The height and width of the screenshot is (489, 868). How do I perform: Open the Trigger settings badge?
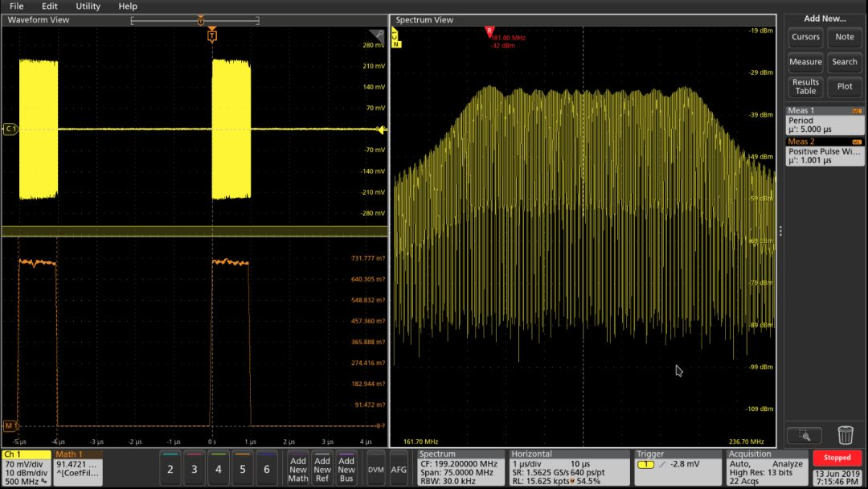tap(678, 468)
